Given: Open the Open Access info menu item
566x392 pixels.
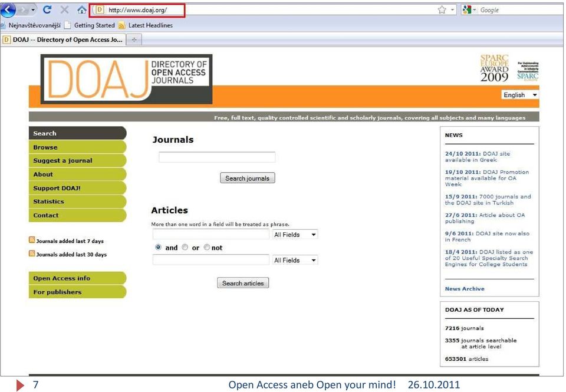Looking at the screenshot, I should [x=78, y=278].
